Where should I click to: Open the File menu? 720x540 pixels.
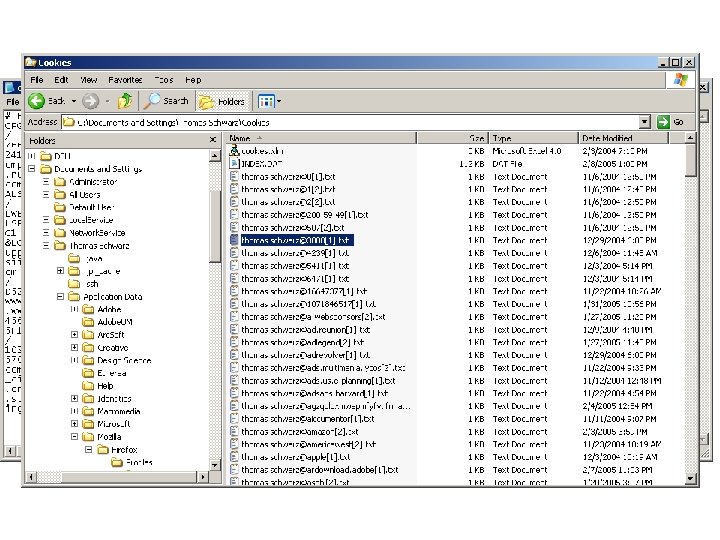(37, 80)
